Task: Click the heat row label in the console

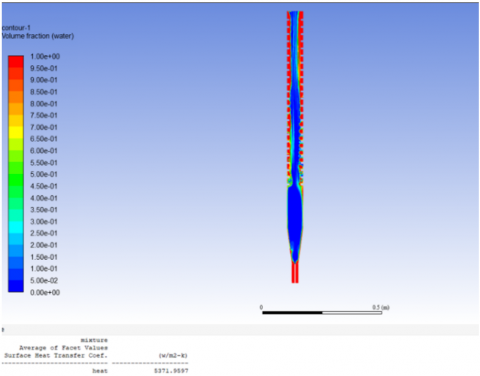Action: coord(100,371)
